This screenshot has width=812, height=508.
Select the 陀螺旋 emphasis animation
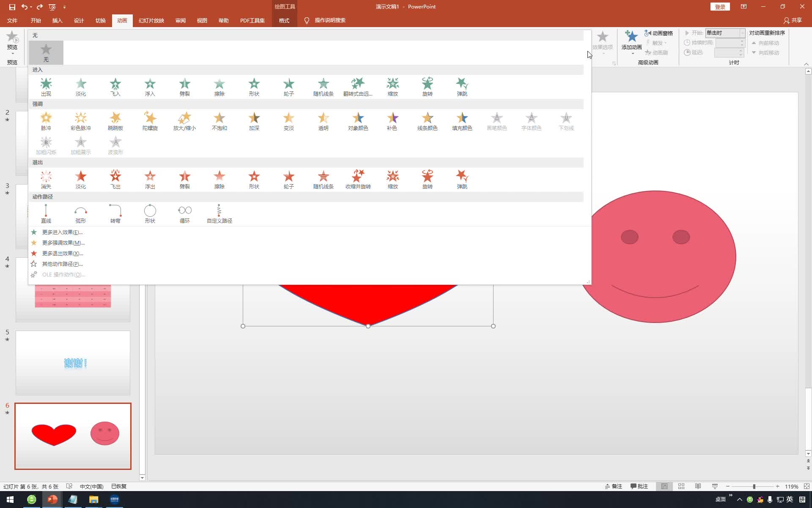pos(150,121)
